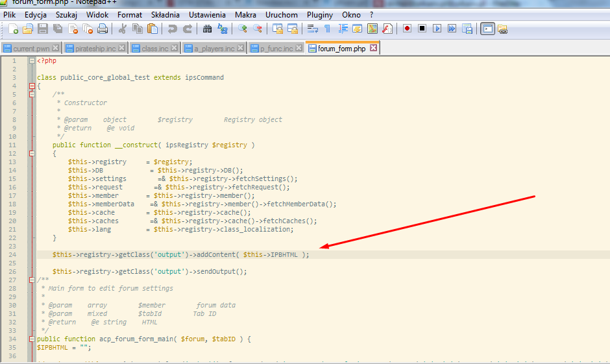
Task: Collapse the comment fold marker on line 5
Action: tap(32, 94)
